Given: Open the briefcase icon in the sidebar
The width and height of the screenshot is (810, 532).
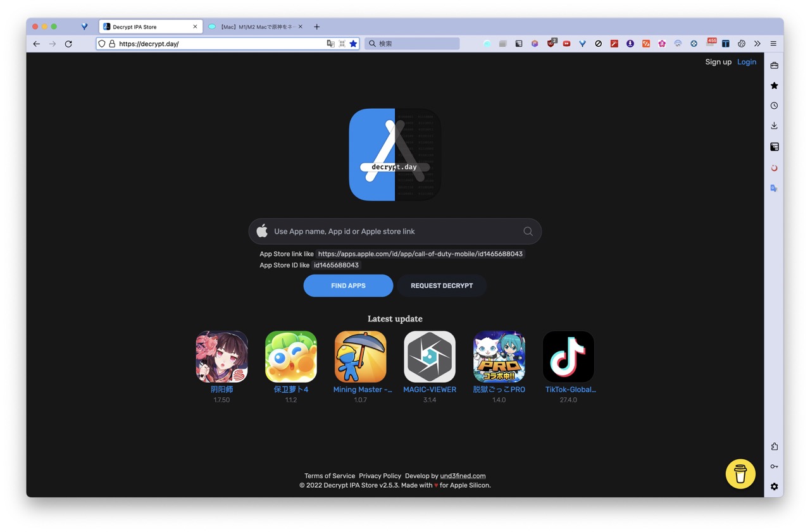Looking at the screenshot, I should (774, 65).
